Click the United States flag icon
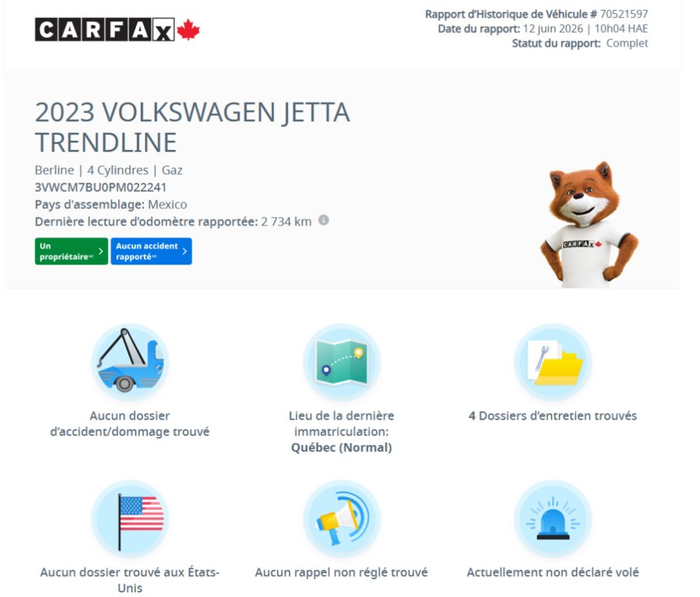The image size is (700, 597). coord(130,518)
